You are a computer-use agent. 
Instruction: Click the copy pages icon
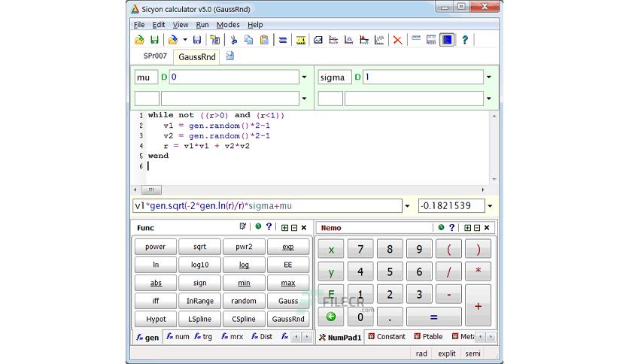pyautogui.click(x=249, y=40)
